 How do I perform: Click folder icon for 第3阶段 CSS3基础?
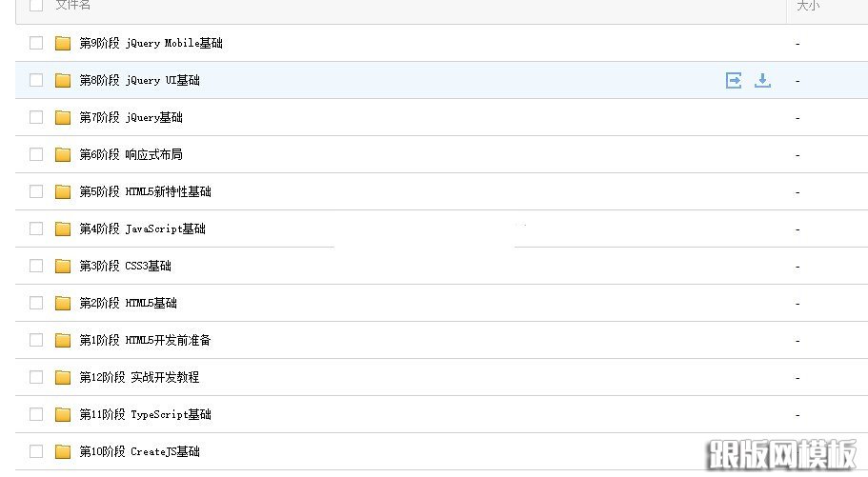(x=63, y=266)
